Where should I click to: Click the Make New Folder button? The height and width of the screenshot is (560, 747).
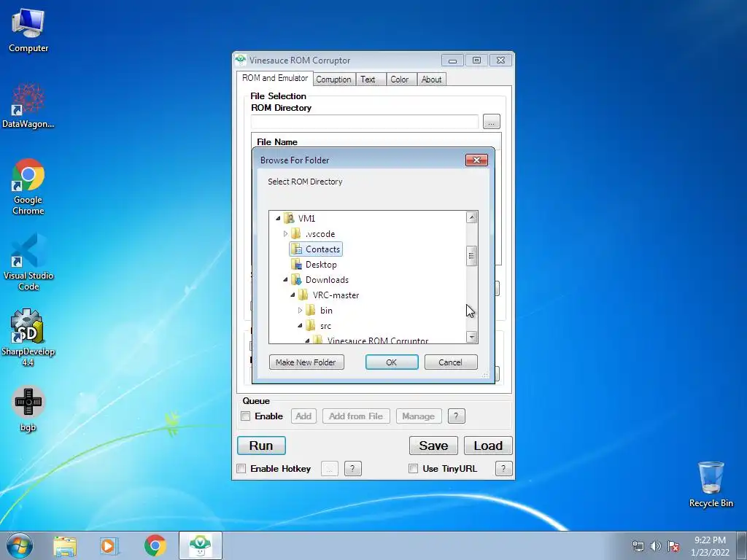click(x=306, y=362)
